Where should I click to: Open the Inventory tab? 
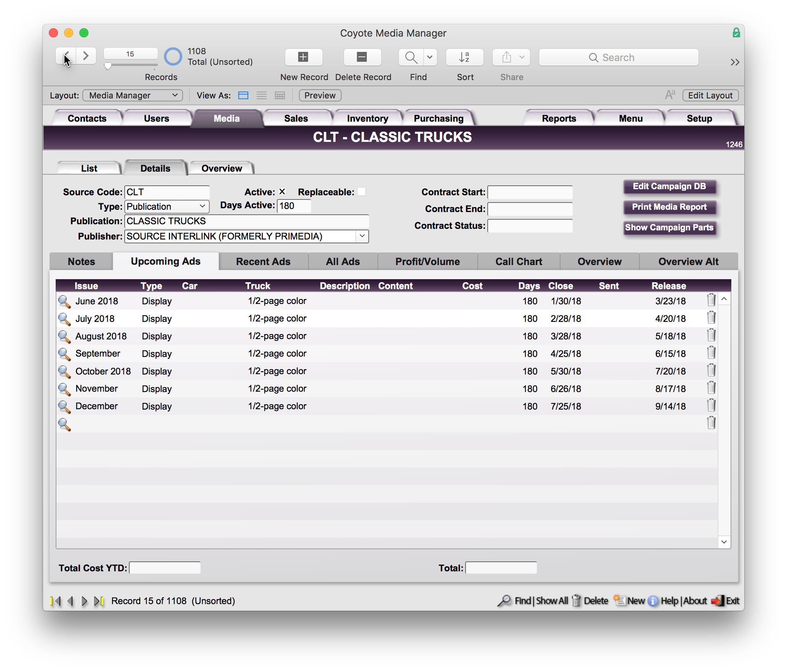[x=367, y=118]
